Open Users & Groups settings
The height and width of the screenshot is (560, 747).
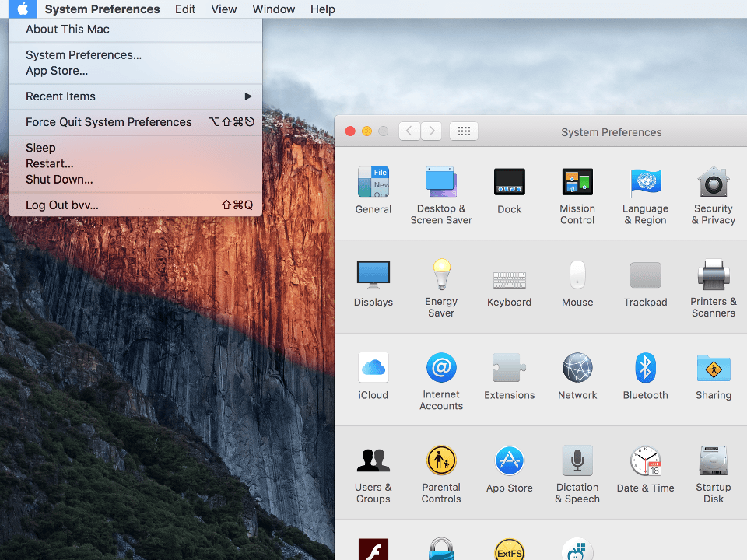click(x=373, y=467)
